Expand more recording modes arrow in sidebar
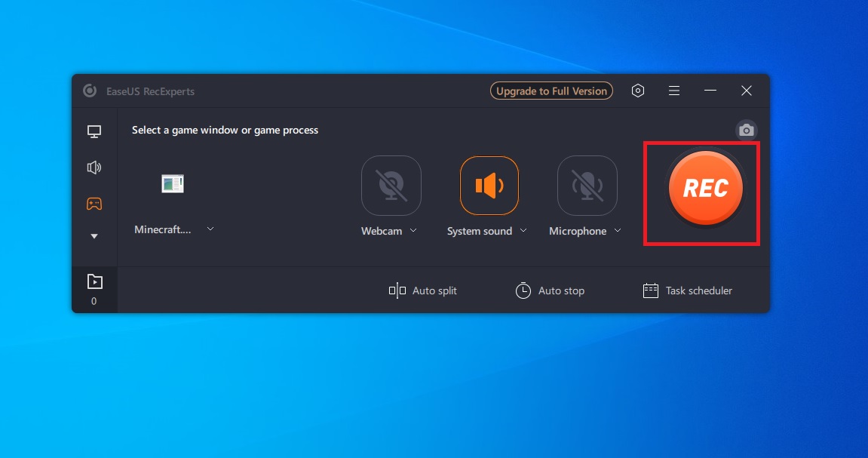Image resolution: width=868 pixels, height=458 pixels. pos(94,236)
